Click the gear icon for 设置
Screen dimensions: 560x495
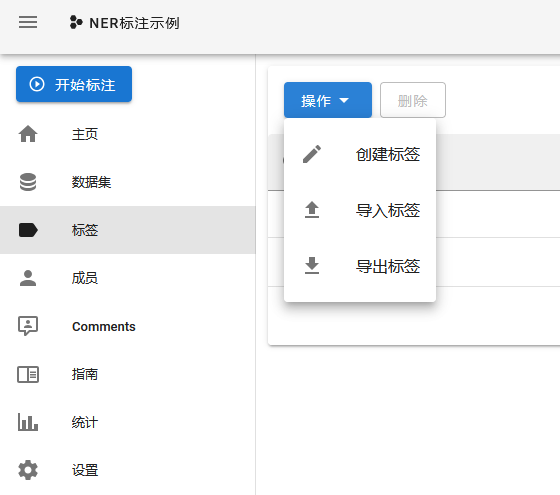click(x=28, y=470)
